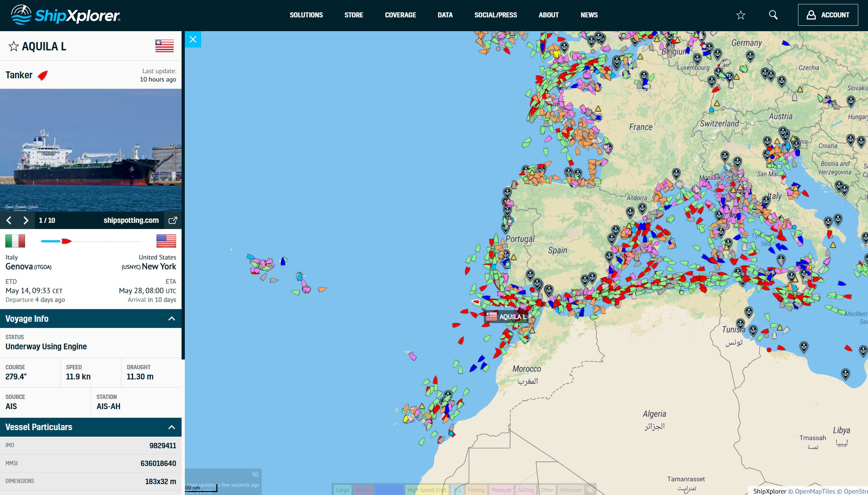Hide the ship type legend bar
The width and height of the screenshot is (868, 495).
[x=590, y=490]
